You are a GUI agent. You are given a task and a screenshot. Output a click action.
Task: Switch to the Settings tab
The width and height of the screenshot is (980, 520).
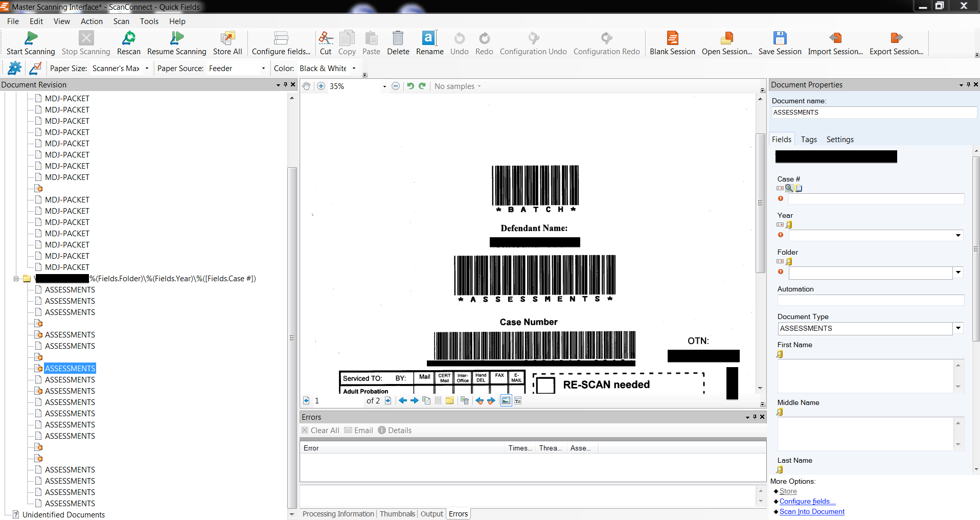(840, 140)
